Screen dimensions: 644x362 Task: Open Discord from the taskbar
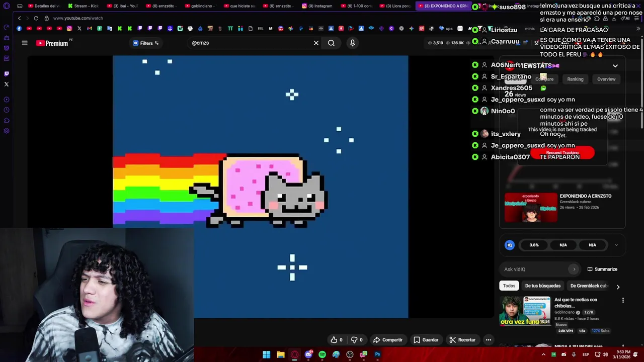point(308,354)
